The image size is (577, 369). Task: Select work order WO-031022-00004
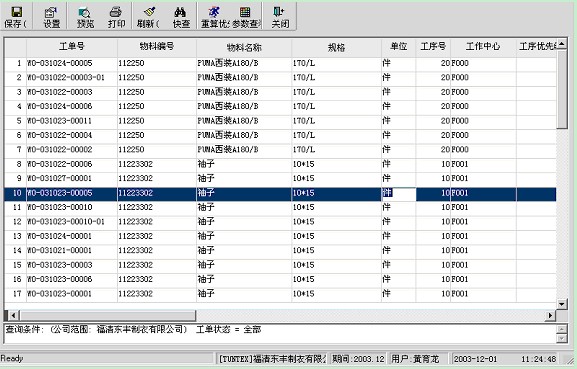(60, 135)
